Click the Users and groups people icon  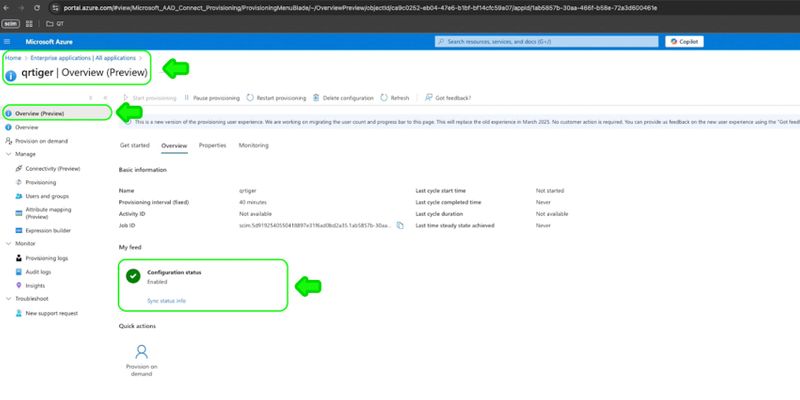(19, 196)
